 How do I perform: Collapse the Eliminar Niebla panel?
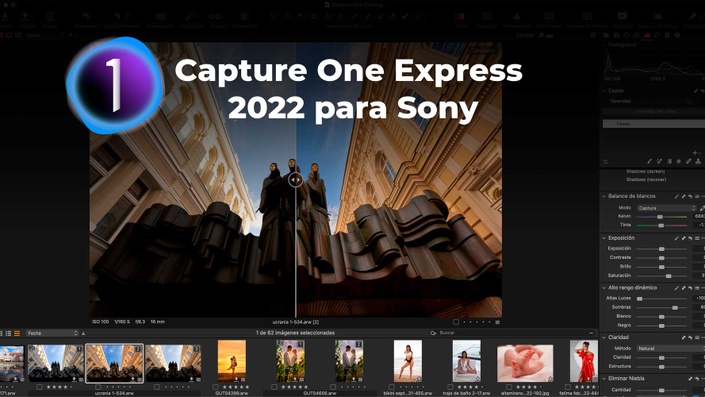pyautogui.click(x=604, y=379)
